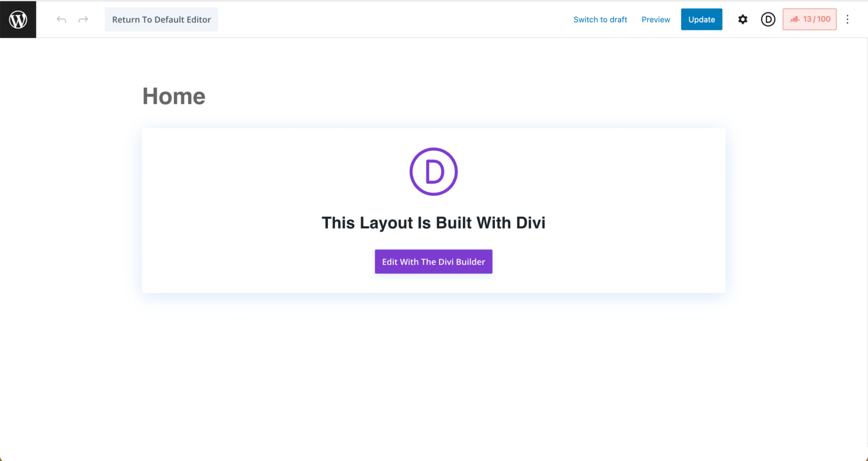Click the purple Divi circle logo in the layout
This screenshot has width=868, height=461.
tap(433, 171)
